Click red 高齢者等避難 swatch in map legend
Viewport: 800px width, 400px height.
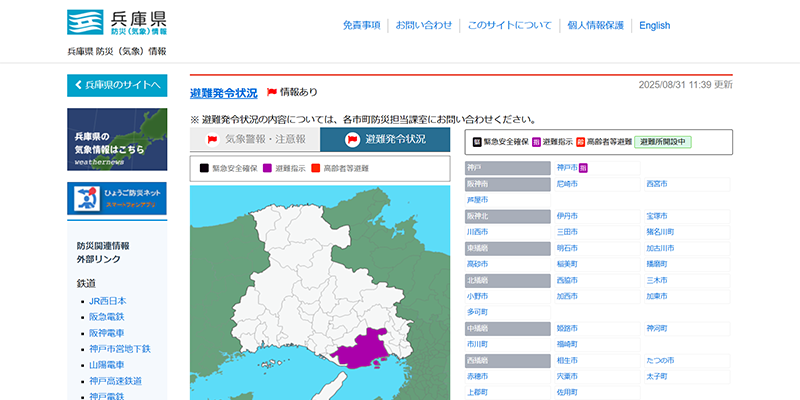coord(315,168)
